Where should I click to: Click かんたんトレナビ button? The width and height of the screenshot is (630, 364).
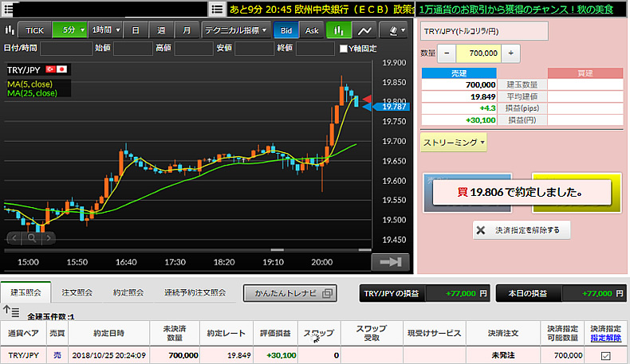coord(289,293)
